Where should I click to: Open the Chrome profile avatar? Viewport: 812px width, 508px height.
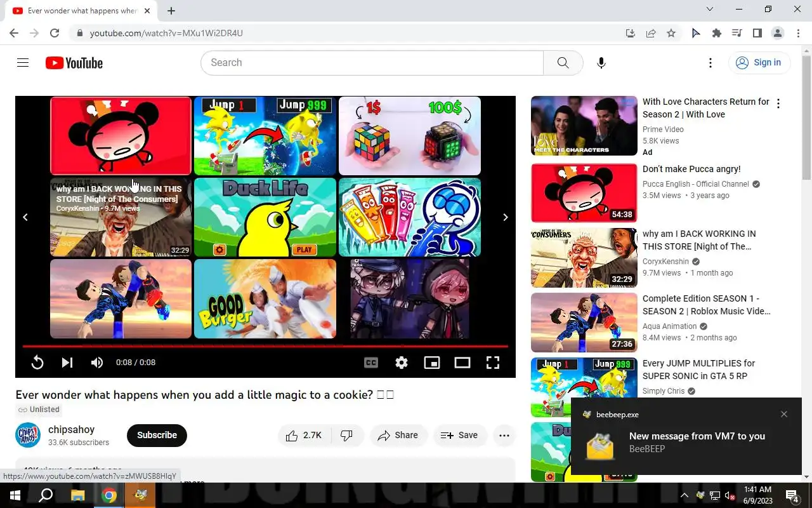tap(778, 33)
